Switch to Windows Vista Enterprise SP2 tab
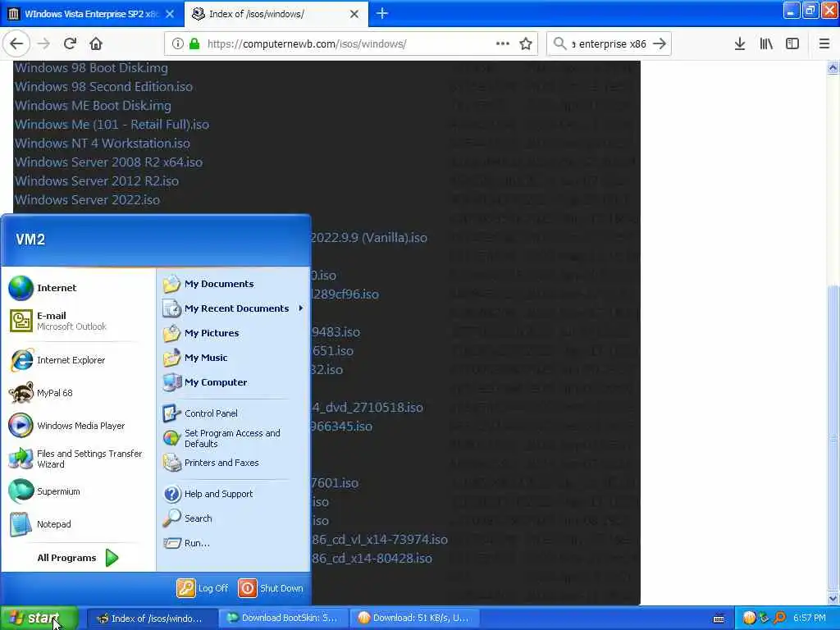The image size is (840, 630). point(92,14)
